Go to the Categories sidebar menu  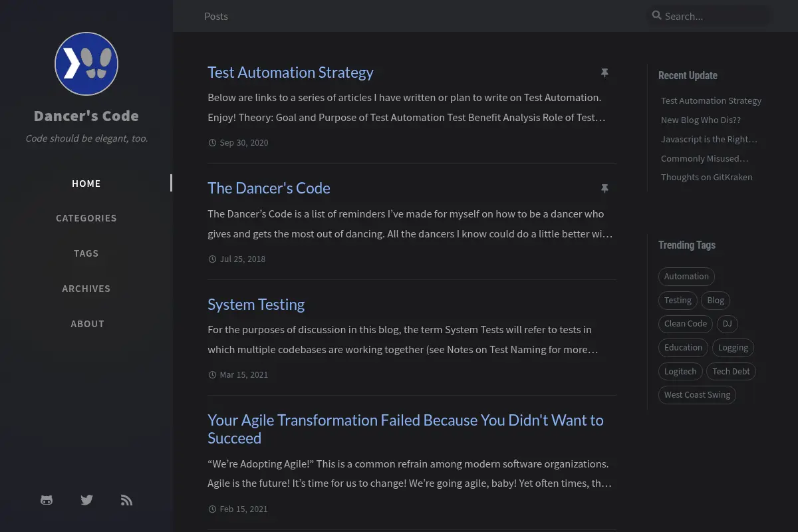(x=86, y=218)
